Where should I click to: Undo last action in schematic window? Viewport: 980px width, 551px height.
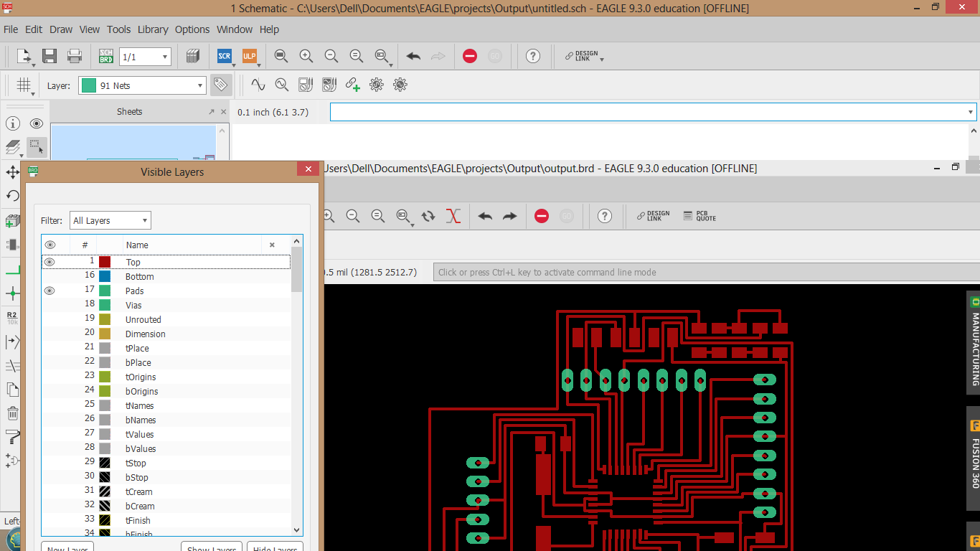pos(413,56)
